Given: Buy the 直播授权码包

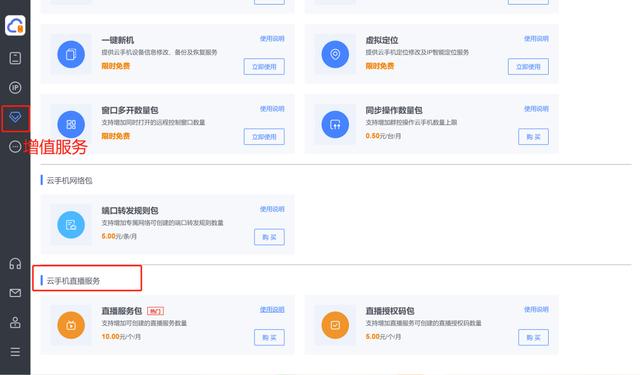Looking at the screenshot, I should point(533,337).
